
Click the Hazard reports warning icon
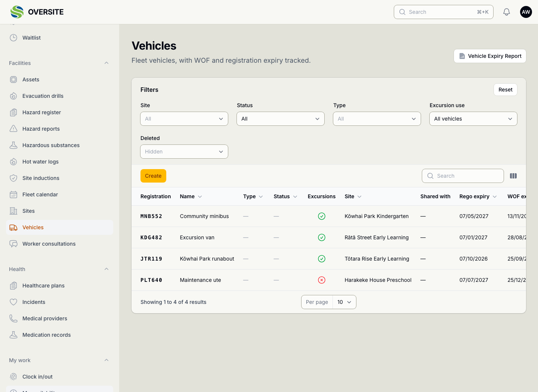click(13, 129)
